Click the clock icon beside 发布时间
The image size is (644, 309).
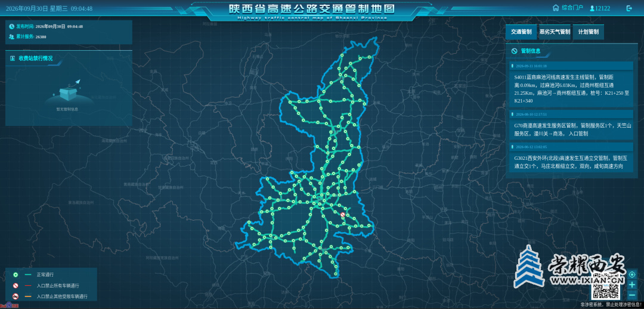pos(11,26)
